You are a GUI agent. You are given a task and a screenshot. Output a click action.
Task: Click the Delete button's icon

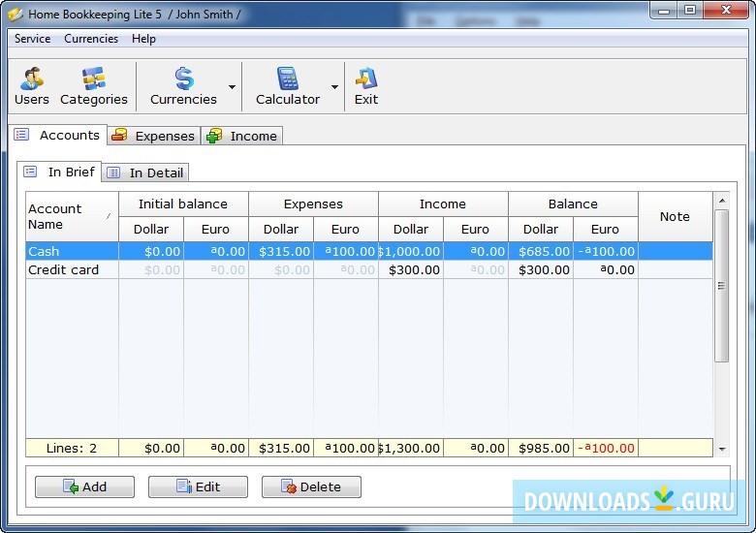pos(289,486)
